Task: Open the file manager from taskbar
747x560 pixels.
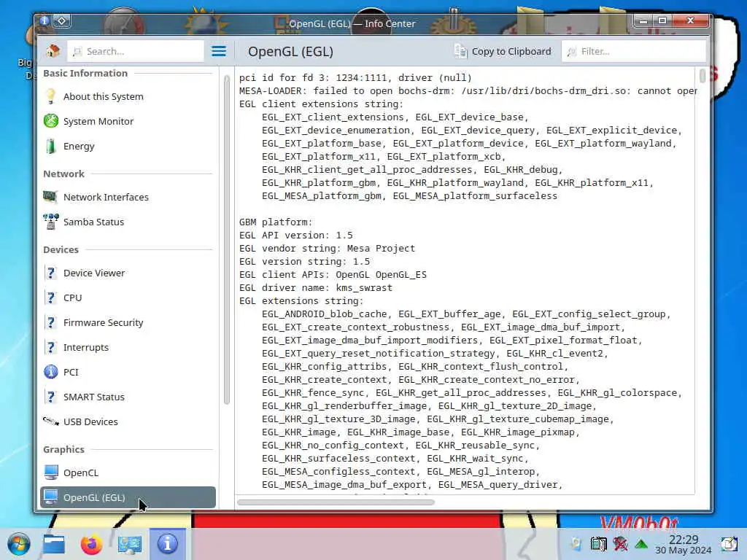Action: 54,544
